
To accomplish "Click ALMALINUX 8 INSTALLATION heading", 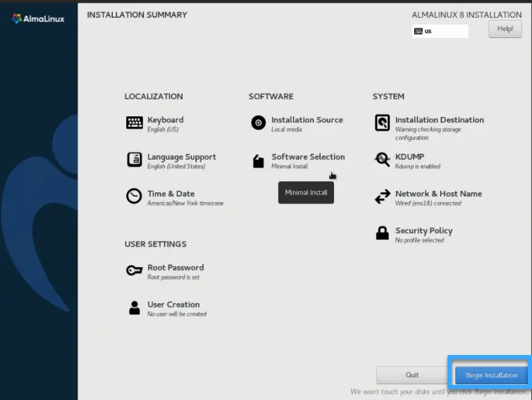I will tap(466, 15).
